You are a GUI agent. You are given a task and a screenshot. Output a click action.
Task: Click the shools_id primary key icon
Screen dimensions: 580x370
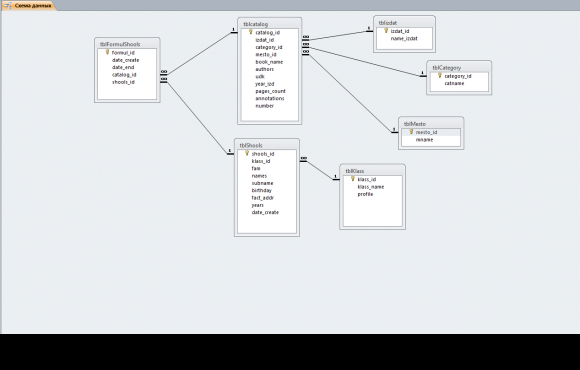click(247, 154)
